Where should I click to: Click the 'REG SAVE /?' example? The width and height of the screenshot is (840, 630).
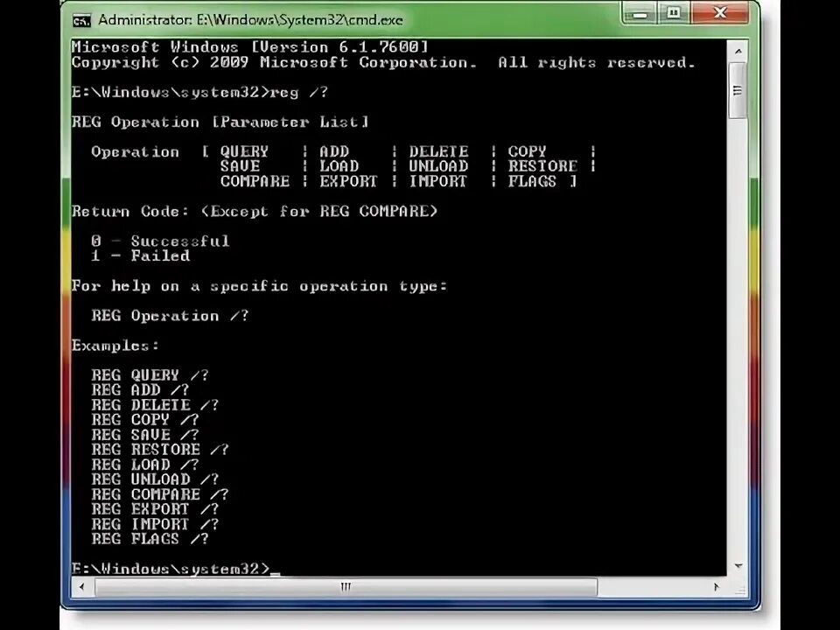(x=145, y=435)
